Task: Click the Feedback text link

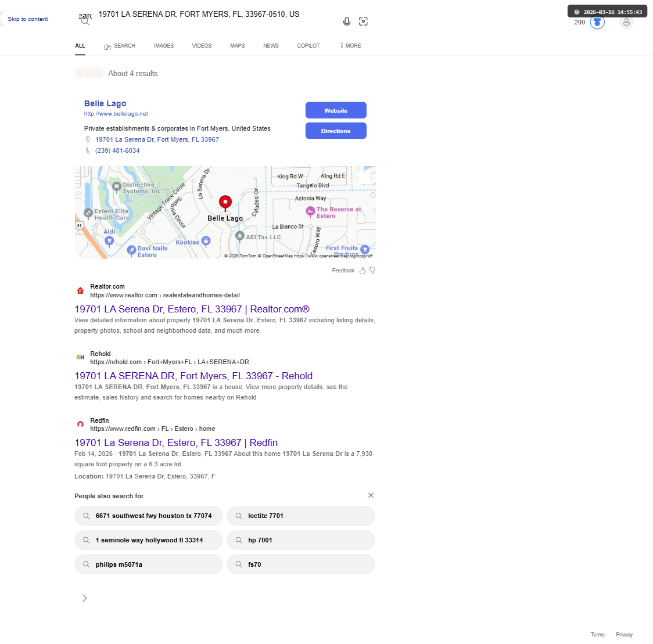Action: pos(343,271)
